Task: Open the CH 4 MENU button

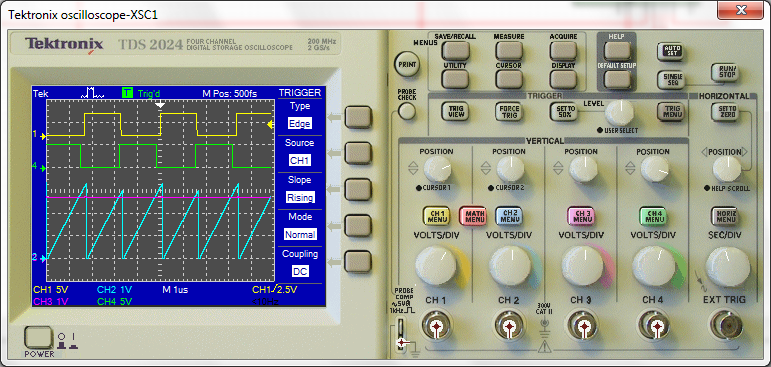Action: (653, 215)
